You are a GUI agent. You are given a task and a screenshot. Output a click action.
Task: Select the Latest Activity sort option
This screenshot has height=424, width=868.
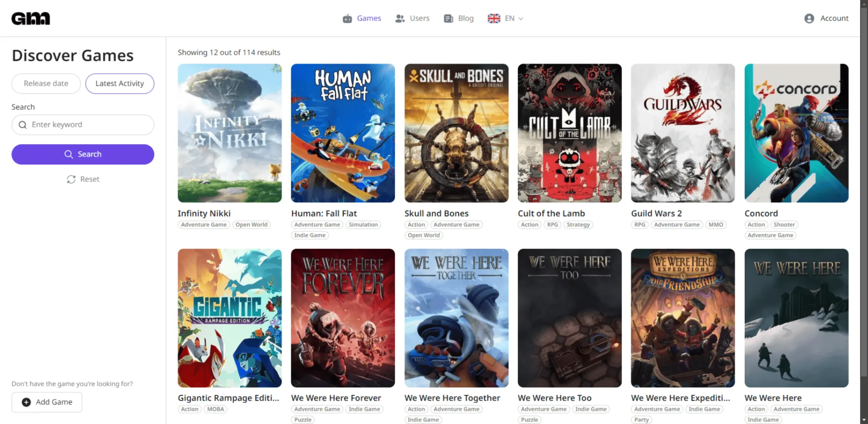120,84
